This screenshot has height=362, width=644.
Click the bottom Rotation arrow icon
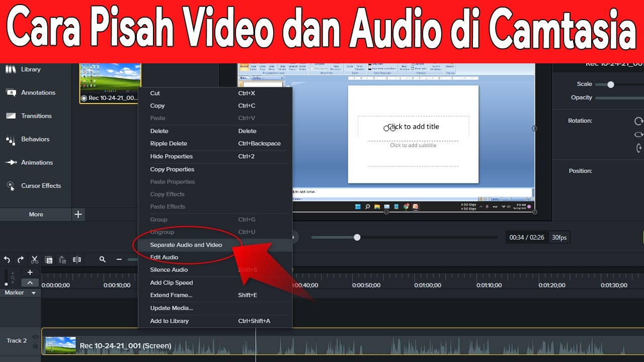coord(639,148)
